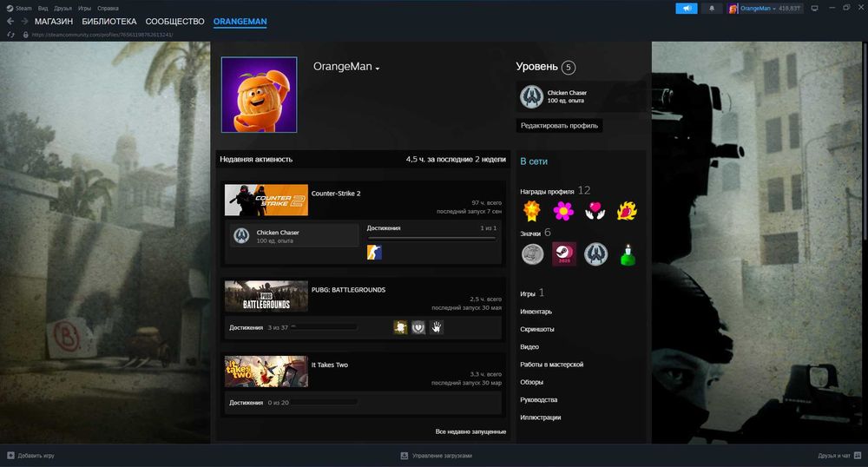The image size is (868, 467).
Task: Open the Друзья menu
Action: click(x=62, y=9)
